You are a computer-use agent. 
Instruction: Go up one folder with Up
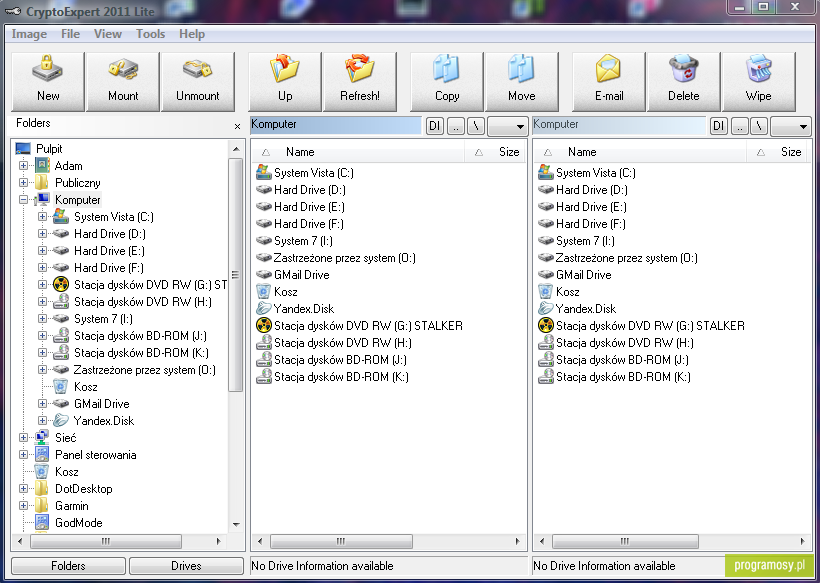click(285, 82)
